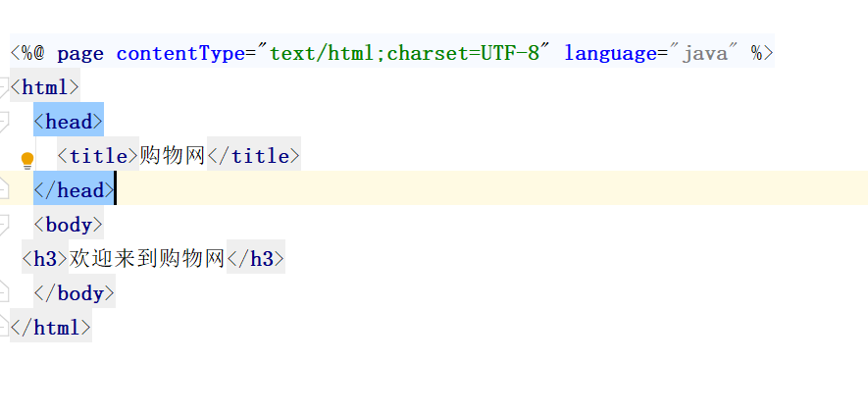Click the highlighted closing </head> tag
The image size is (868, 415).
pos(75,190)
